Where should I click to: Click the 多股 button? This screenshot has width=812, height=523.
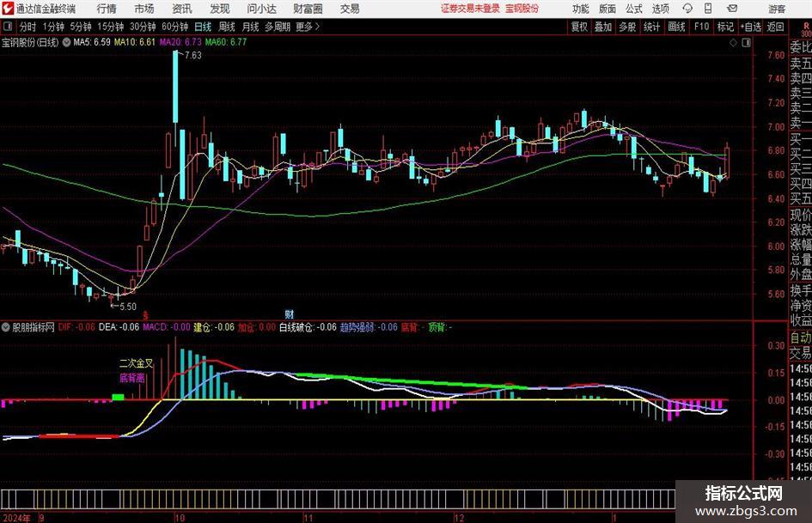[x=627, y=27]
